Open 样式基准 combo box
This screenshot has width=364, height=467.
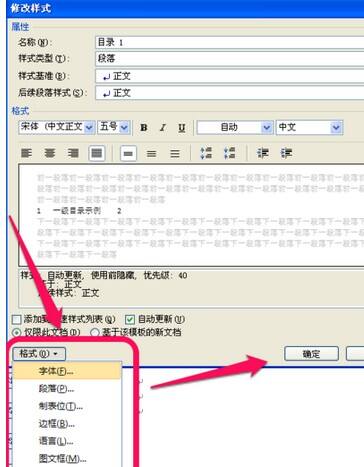pyautogui.click(x=230, y=76)
